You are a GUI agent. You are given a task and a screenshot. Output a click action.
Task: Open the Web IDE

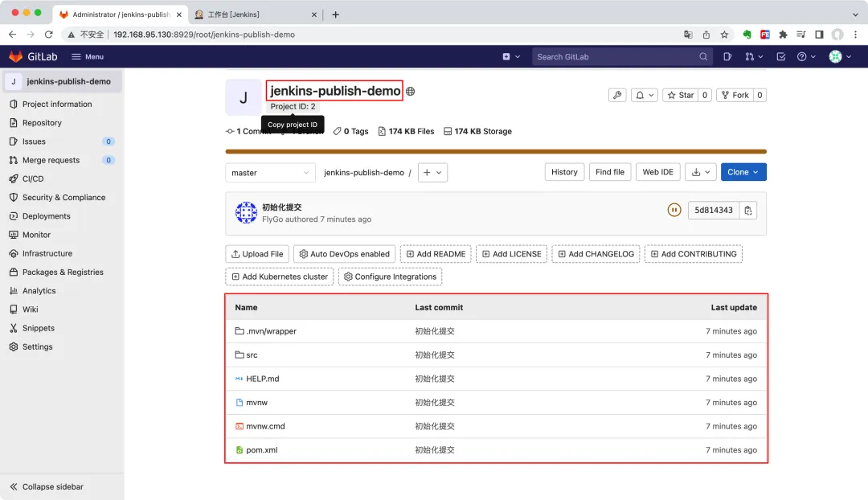click(x=657, y=172)
